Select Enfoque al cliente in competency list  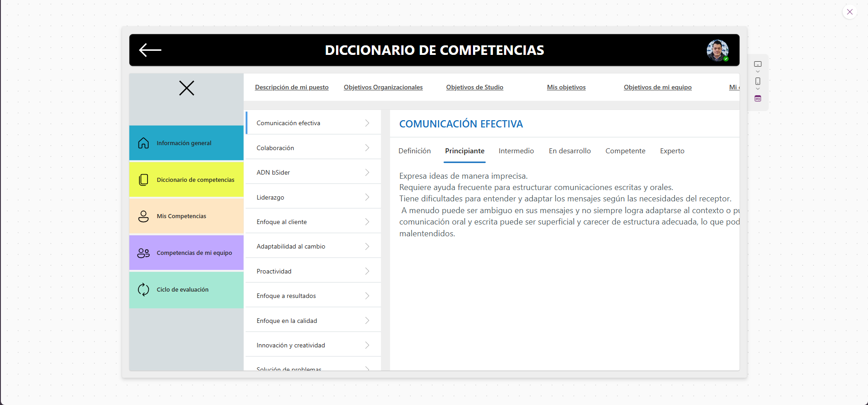coord(313,222)
